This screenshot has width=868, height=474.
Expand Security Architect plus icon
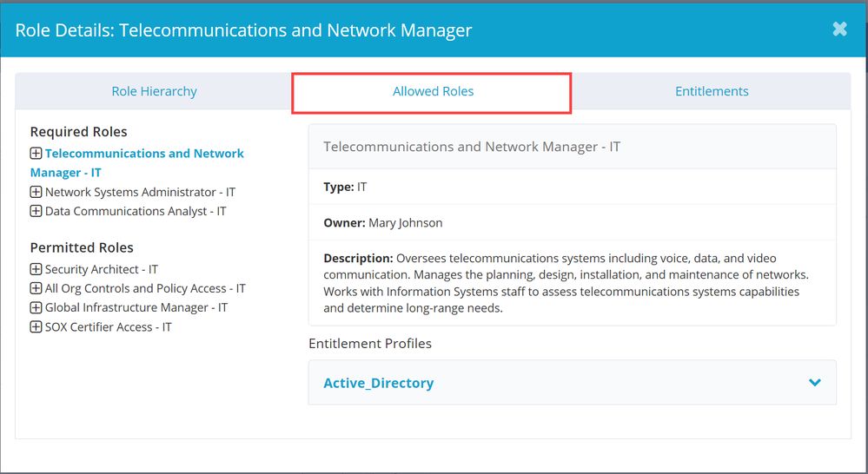(x=36, y=269)
